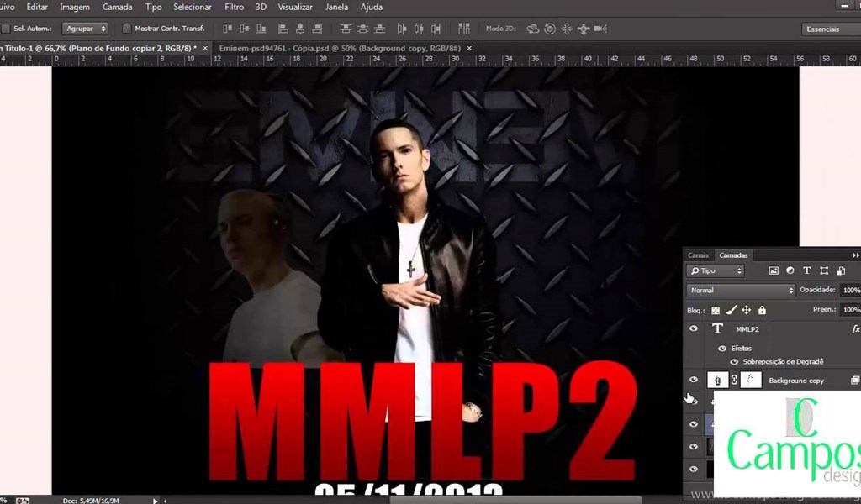Click Auto-Align Layers icon
The image size is (861, 504).
tap(464, 29)
